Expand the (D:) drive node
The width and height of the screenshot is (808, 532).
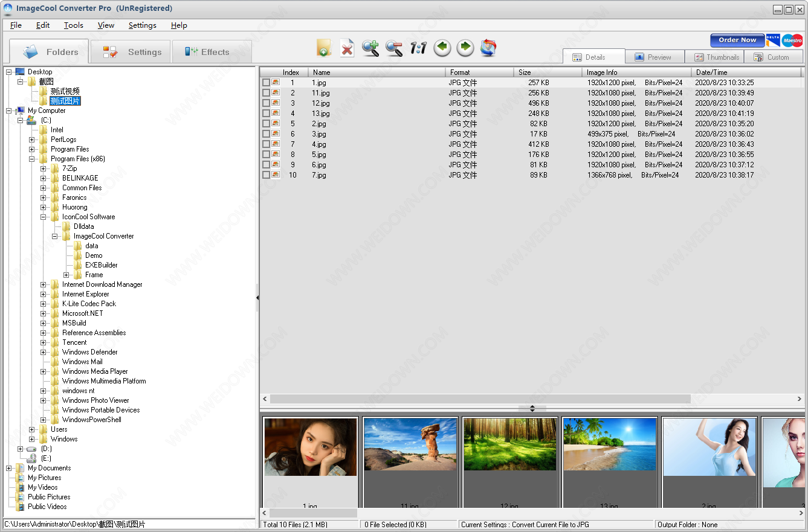pyautogui.click(x=21, y=449)
